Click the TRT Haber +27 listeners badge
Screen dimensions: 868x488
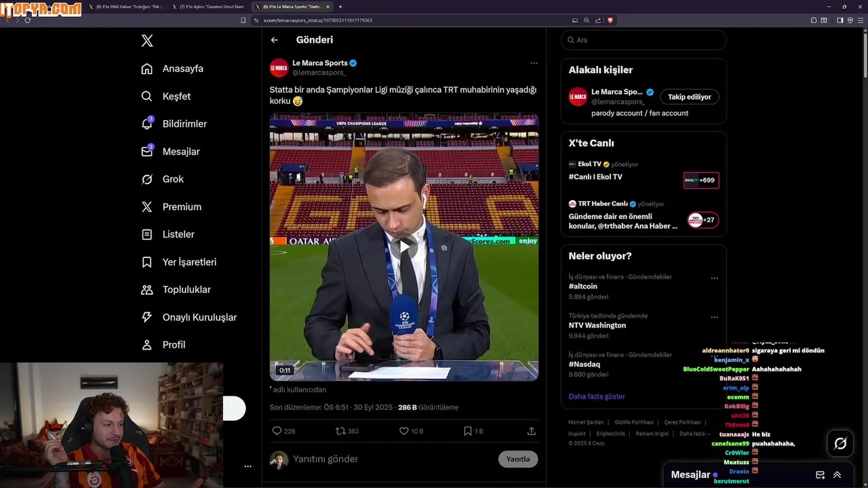click(703, 220)
